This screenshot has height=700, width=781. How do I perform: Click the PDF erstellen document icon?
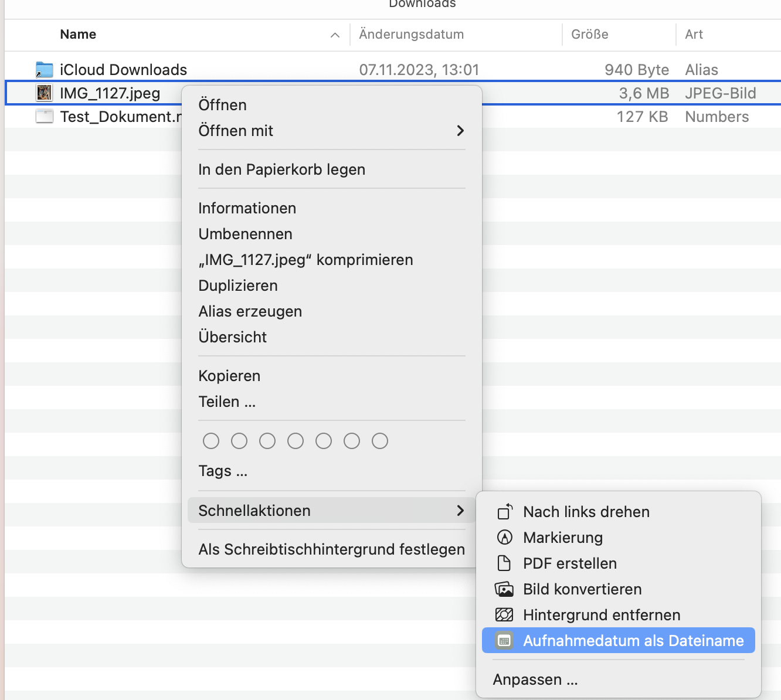[504, 563]
